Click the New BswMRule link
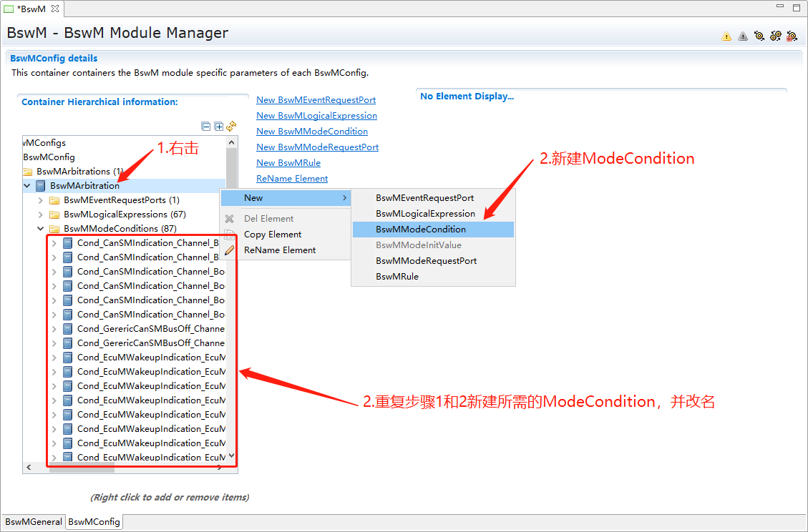Viewport: 808px width, 532px height. (288, 163)
